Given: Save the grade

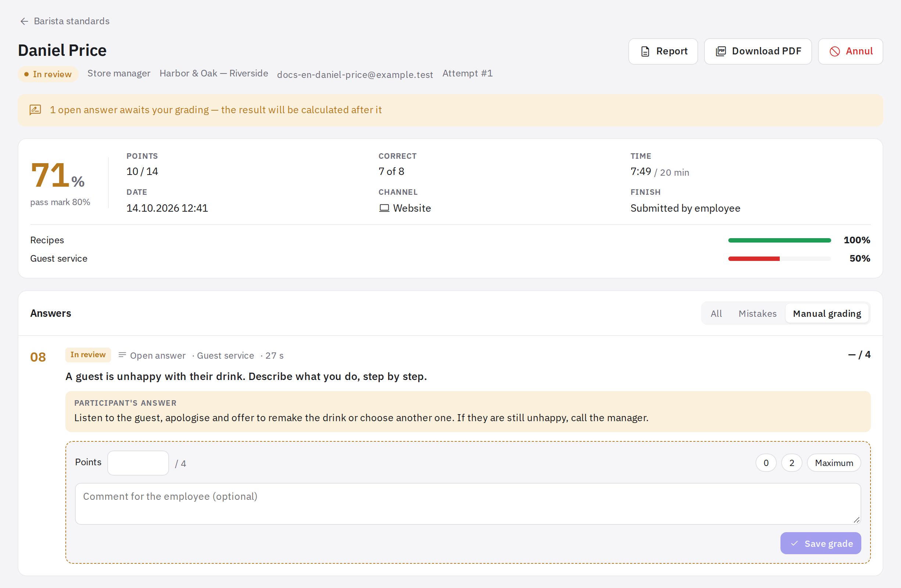Looking at the screenshot, I should [x=821, y=543].
